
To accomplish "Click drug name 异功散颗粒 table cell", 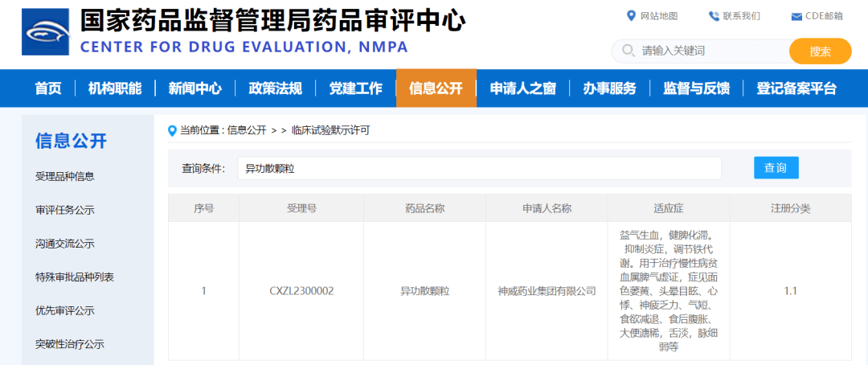I will pos(424,291).
